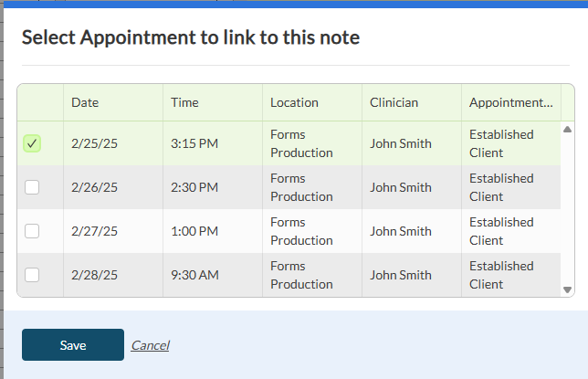The image size is (588, 379).
Task: Check the 2/27/25 appointment checkbox
Action: pyautogui.click(x=32, y=231)
